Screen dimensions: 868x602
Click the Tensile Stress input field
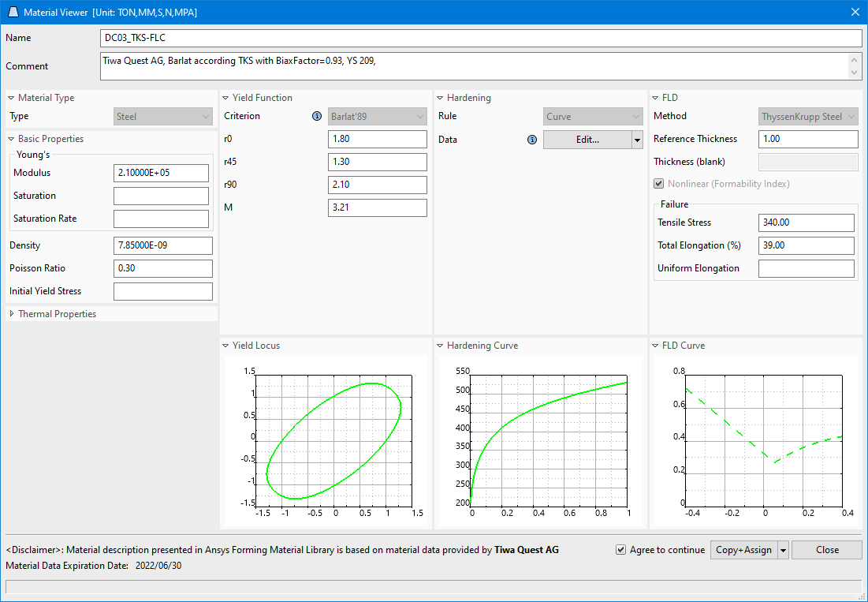806,222
